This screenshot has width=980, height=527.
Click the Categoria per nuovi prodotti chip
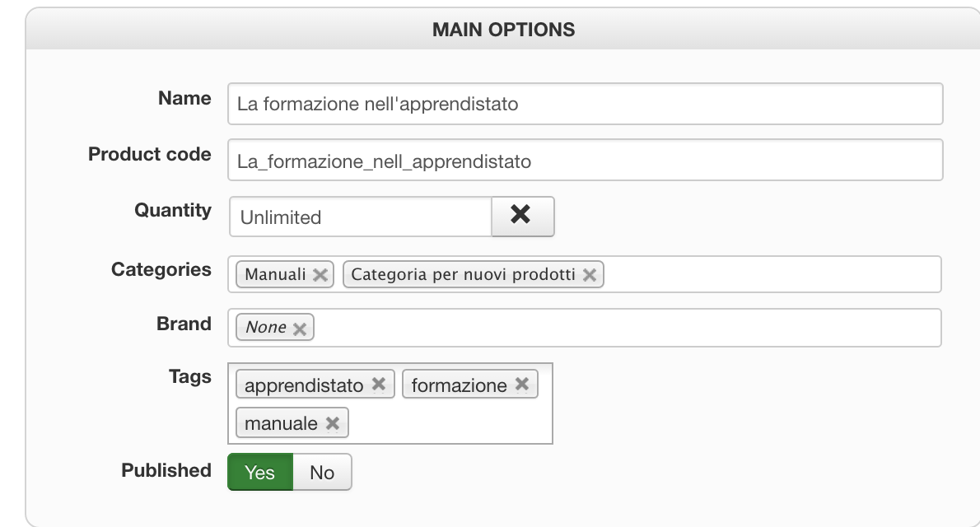(463, 275)
